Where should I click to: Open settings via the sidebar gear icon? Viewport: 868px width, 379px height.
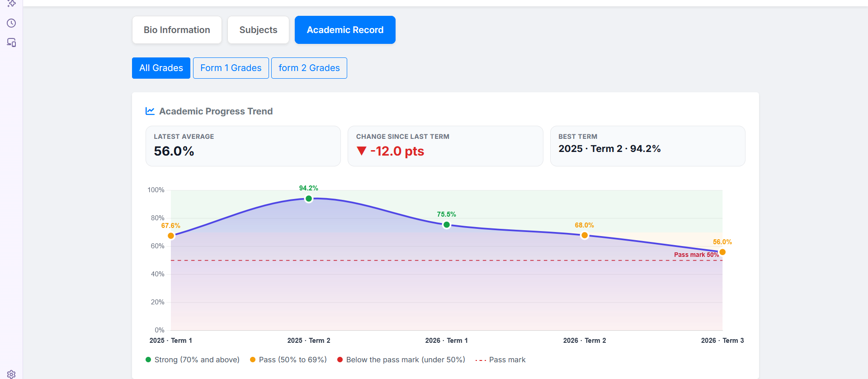(x=11, y=374)
